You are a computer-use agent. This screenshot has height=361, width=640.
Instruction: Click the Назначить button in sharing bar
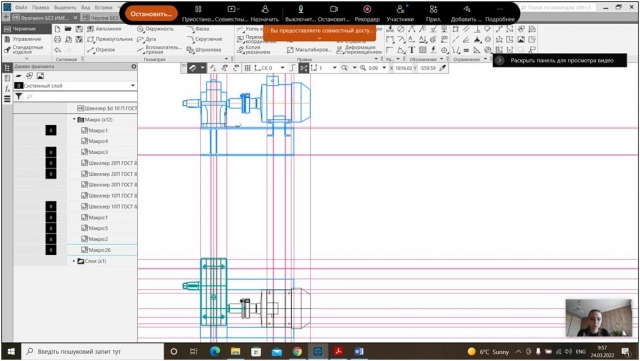click(x=264, y=13)
